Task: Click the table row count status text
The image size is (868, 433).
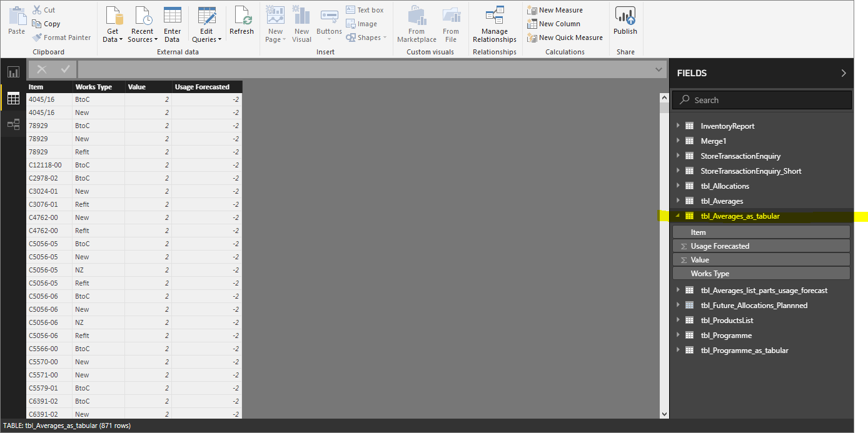Action: [67, 426]
